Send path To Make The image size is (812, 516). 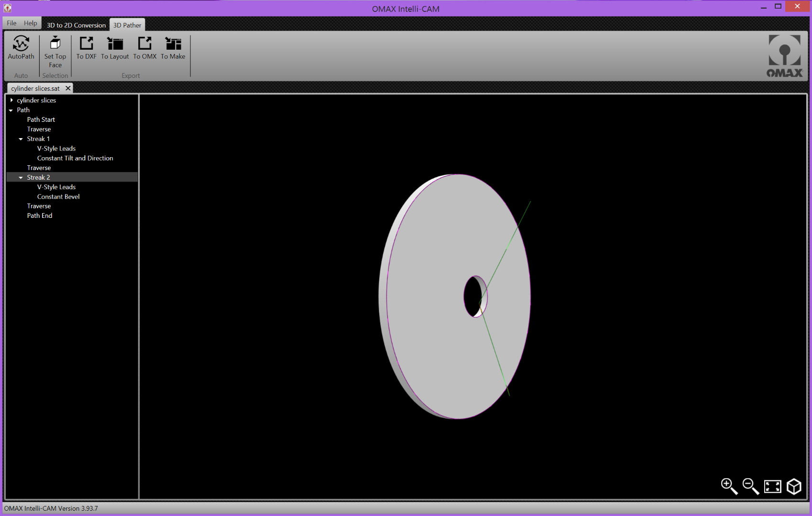coord(173,48)
